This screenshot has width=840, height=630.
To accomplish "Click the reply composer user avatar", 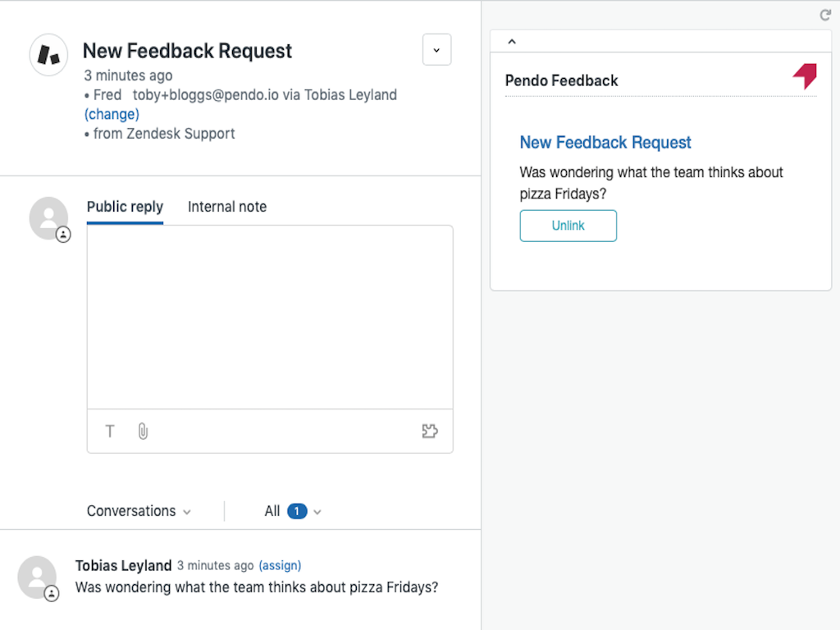I will click(x=48, y=218).
